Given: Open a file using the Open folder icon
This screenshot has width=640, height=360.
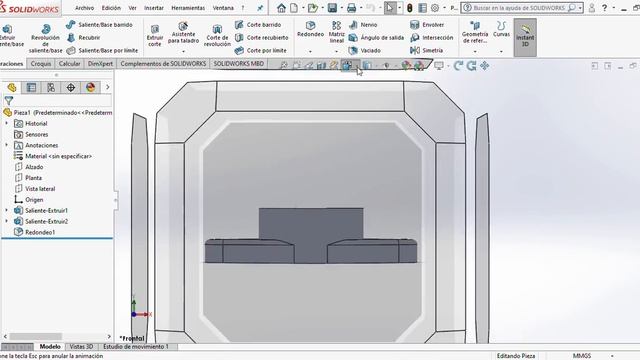Looking at the screenshot, I should (x=313, y=8).
